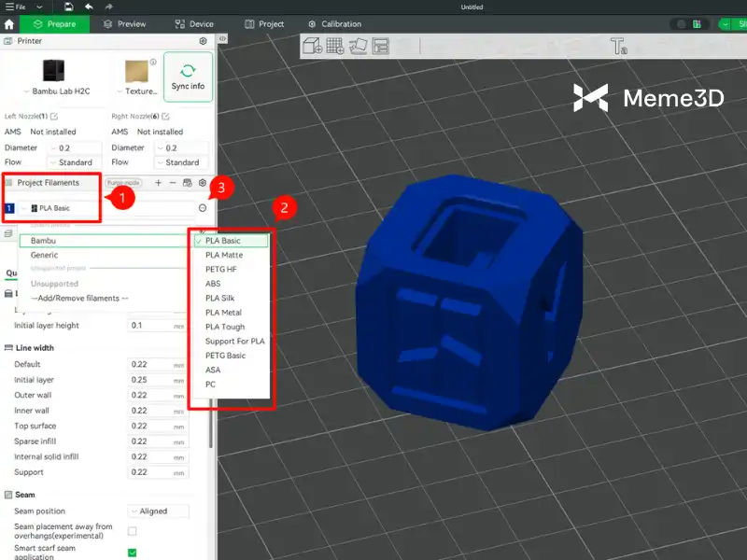Screen dimensions: 747x560
Task: Choose PETG HF from the filament list
Action: point(221,269)
